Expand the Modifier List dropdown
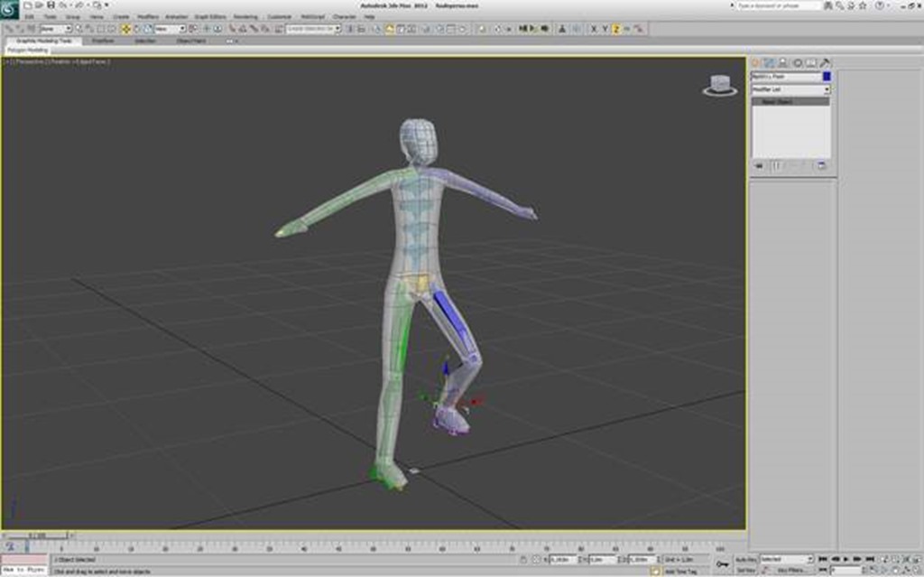Image resolution: width=924 pixels, height=577 pixels. [x=790, y=90]
